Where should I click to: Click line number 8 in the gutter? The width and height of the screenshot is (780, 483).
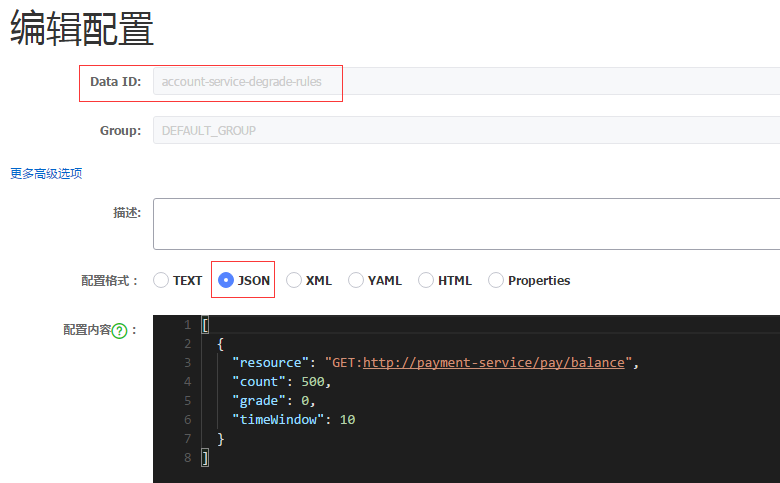(x=188, y=457)
